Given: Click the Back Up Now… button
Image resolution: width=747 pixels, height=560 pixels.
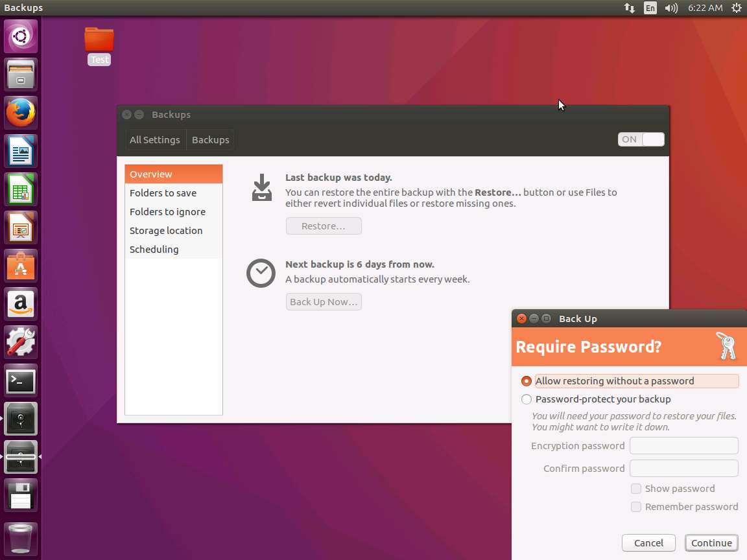Looking at the screenshot, I should 324,302.
